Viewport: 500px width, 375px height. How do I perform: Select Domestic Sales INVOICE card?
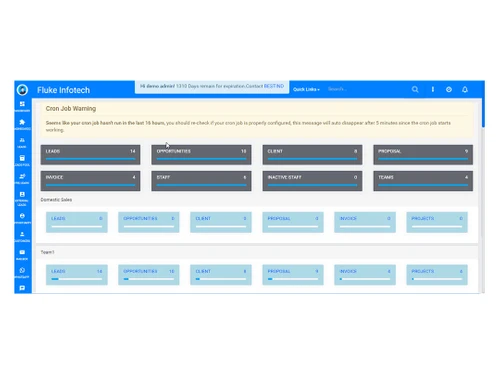pos(365,222)
